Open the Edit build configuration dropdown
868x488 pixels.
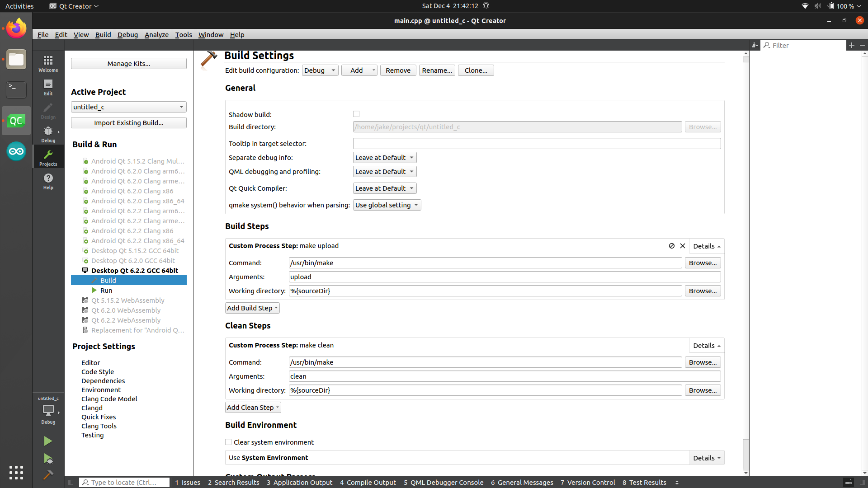pyautogui.click(x=320, y=70)
